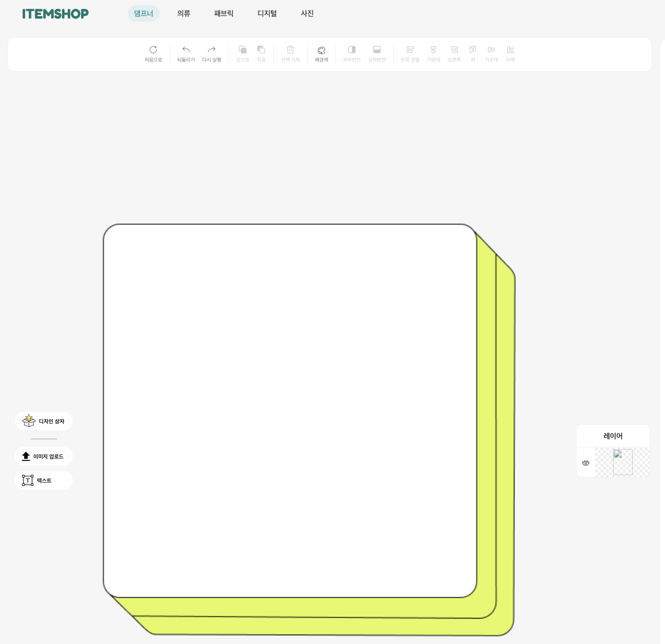Click the 처음으로 reset icon
Viewport: 665px width, 644px height.
pyautogui.click(x=153, y=50)
